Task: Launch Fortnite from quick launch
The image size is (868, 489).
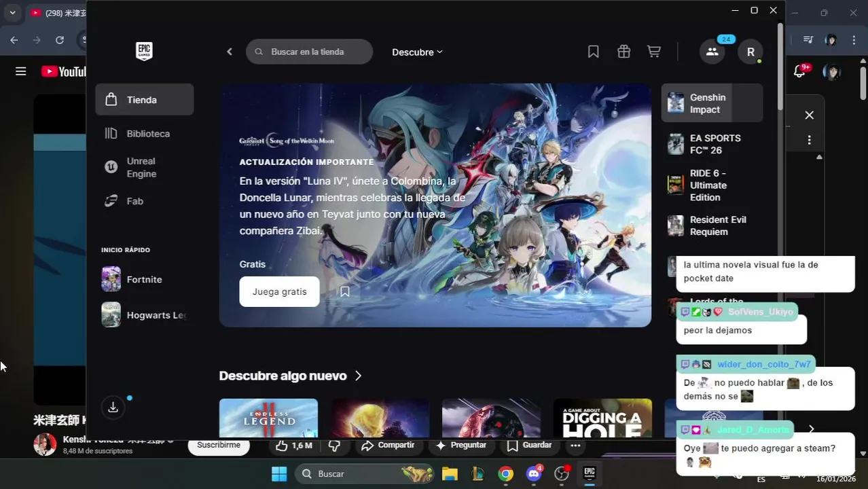Action: pos(144,279)
